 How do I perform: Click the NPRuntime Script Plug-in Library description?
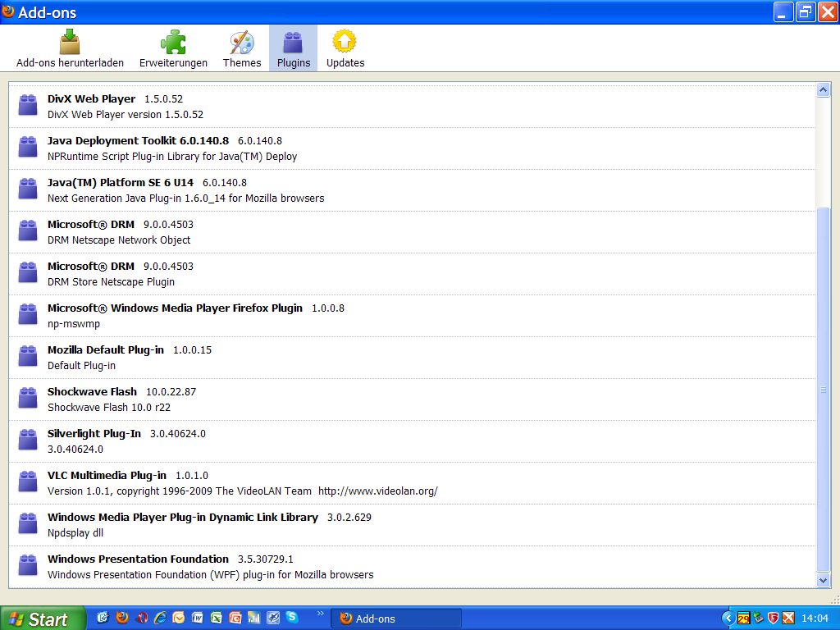172,157
